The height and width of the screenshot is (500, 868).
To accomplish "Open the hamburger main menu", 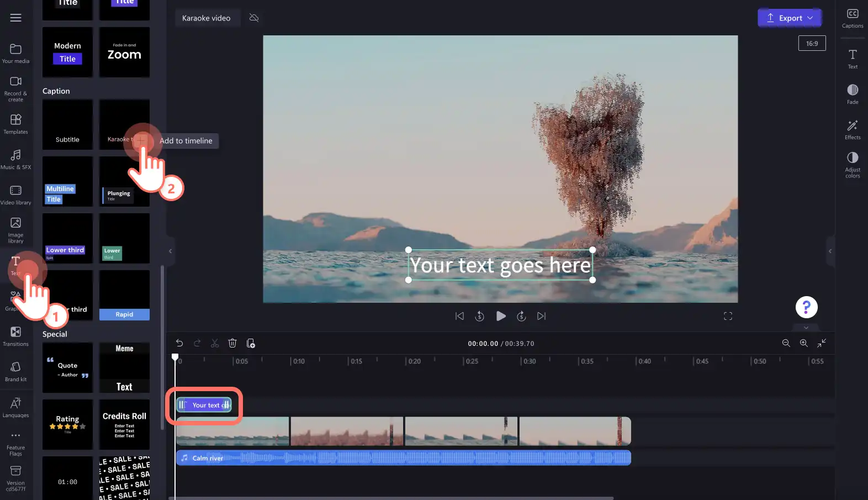I will tap(15, 18).
